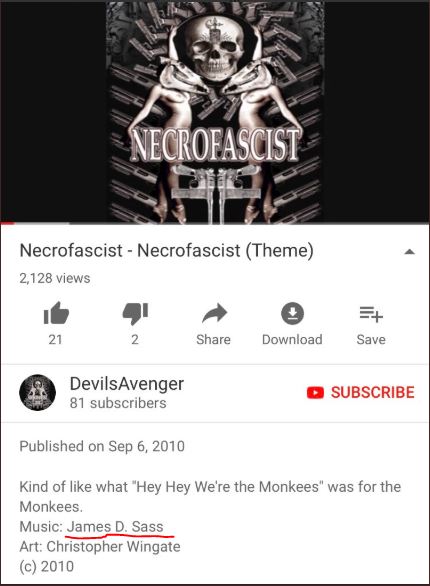The height and width of the screenshot is (586, 430).
Task: Click the 2,128 views count
Action: click(x=55, y=278)
